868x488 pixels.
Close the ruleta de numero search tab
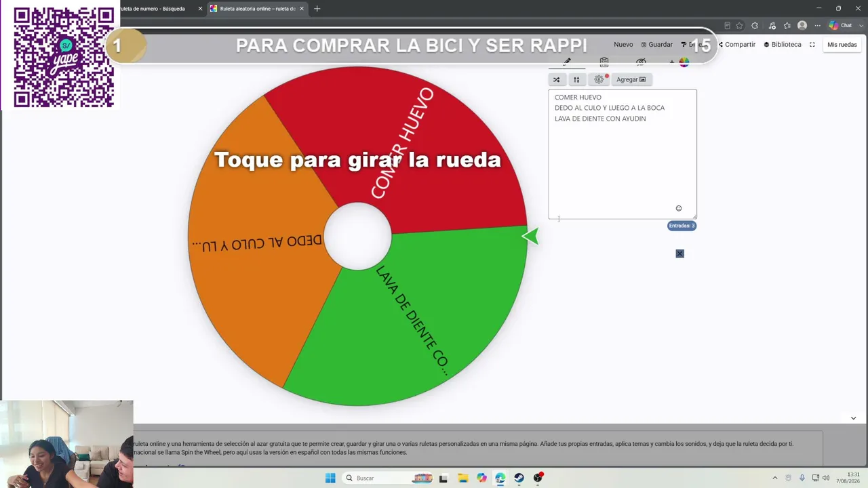(200, 9)
